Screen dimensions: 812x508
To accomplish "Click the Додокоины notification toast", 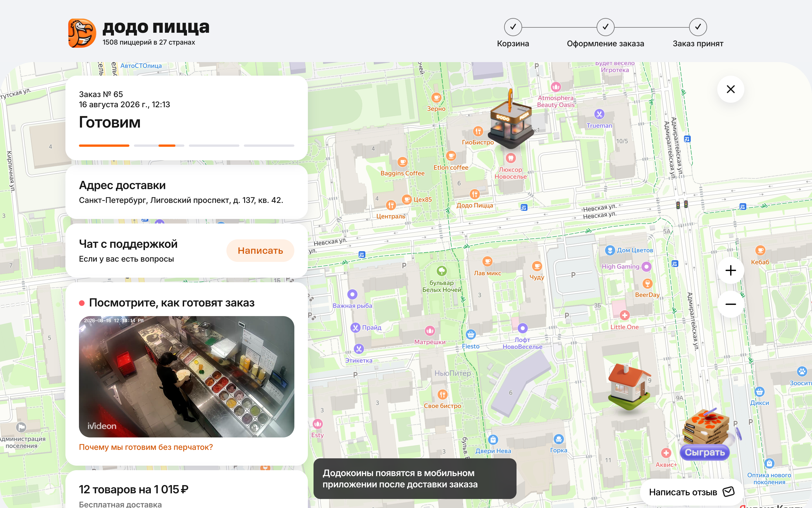I will click(415, 478).
